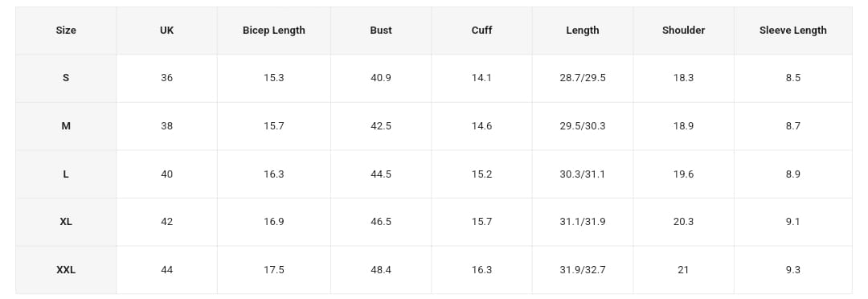Select the UK column header
Viewport: 868px width, 299px height.
point(166,31)
